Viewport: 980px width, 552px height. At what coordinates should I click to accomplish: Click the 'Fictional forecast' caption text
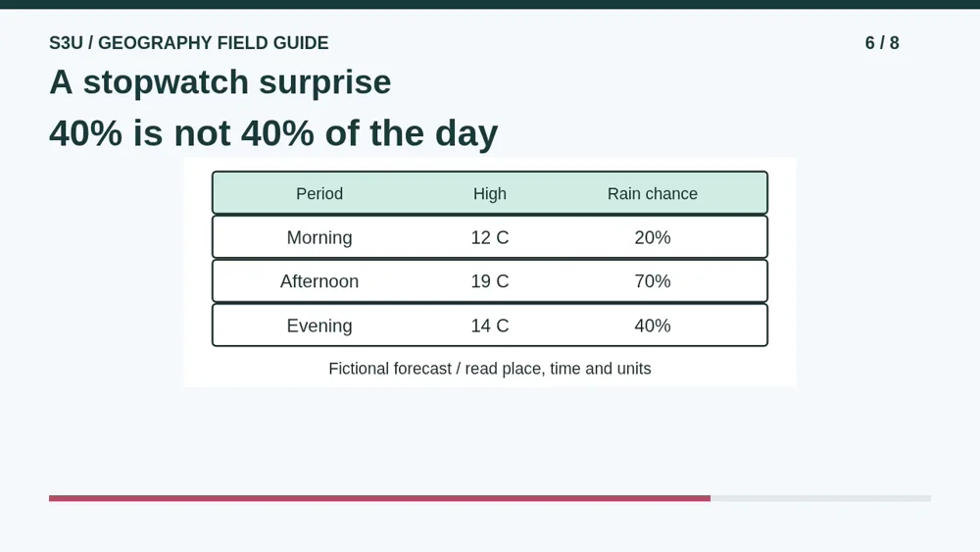pyautogui.click(x=489, y=369)
